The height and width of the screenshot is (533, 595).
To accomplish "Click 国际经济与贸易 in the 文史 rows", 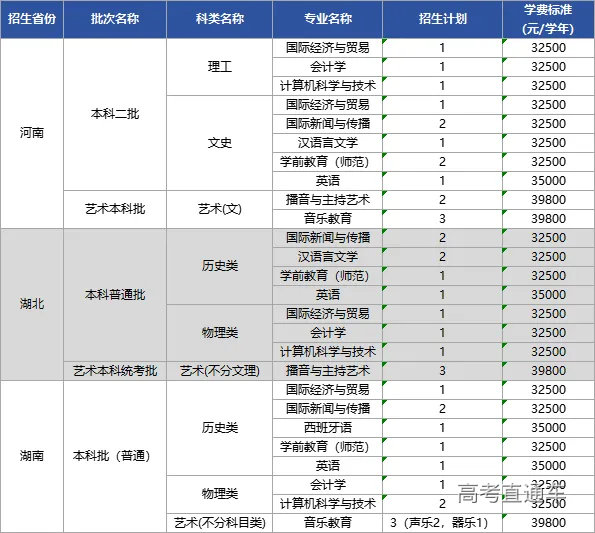I will (327, 105).
